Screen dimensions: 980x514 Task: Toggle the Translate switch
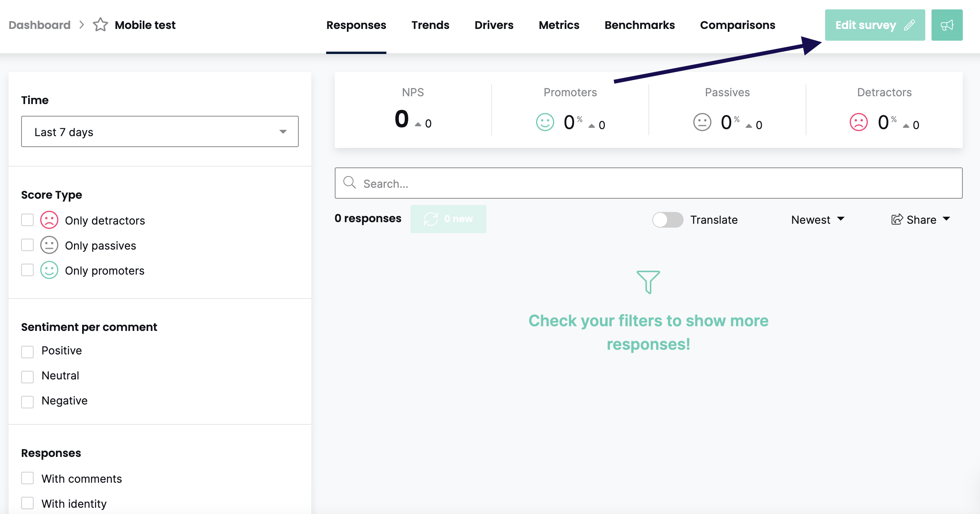(x=668, y=220)
